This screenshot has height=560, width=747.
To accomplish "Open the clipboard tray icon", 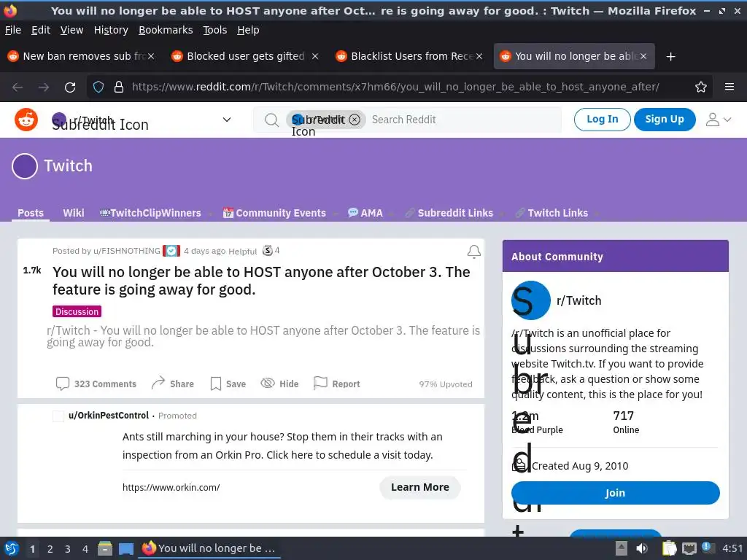I will pyautogui.click(x=670, y=548).
